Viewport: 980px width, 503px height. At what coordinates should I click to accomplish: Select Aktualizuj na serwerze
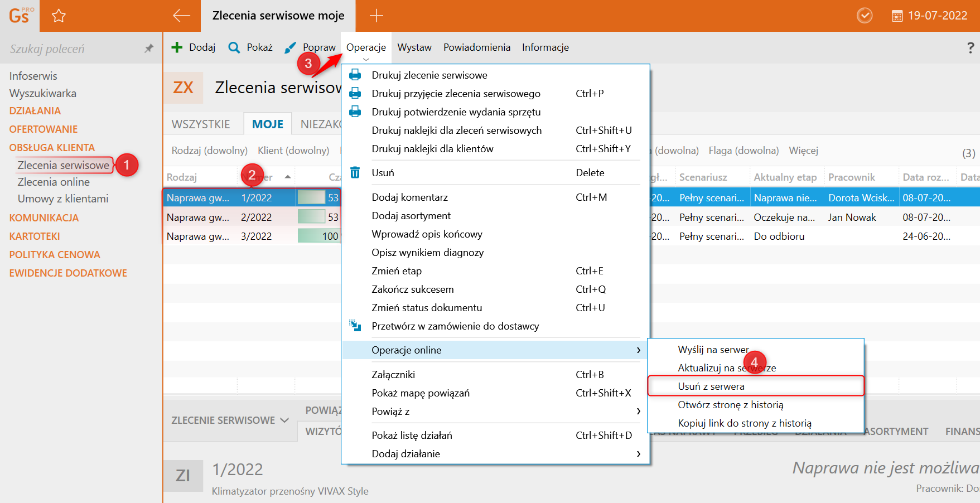[x=756, y=368]
